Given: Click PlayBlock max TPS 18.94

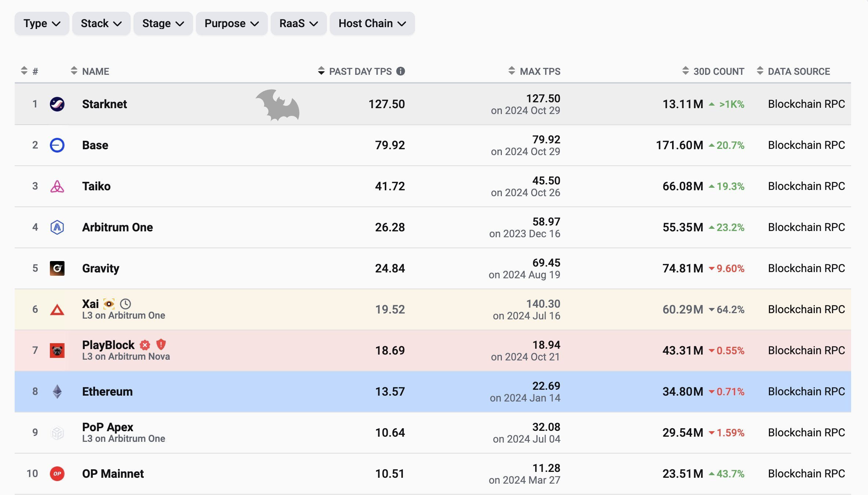Looking at the screenshot, I should (546, 345).
